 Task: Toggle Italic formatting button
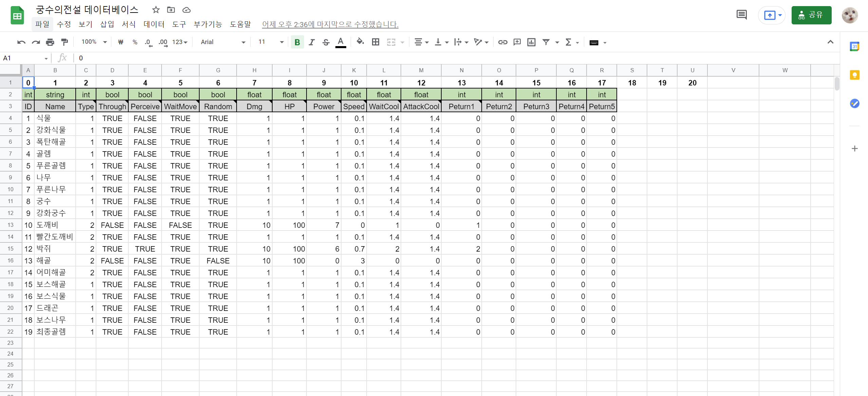click(x=311, y=42)
